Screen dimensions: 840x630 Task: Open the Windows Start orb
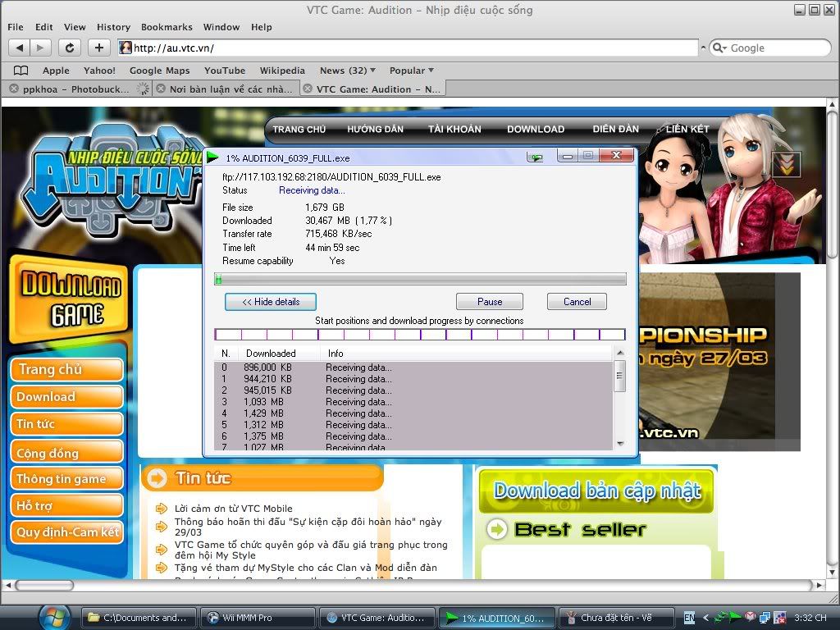[55, 617]
